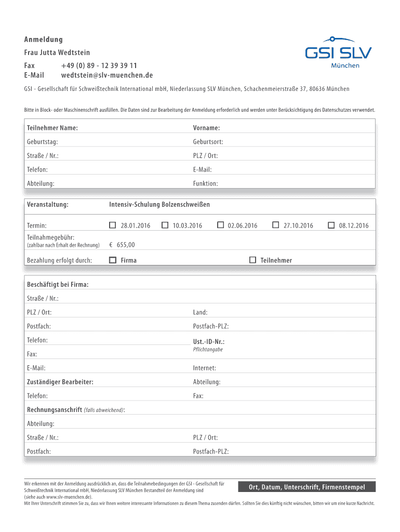This screenshot has height=532, width=400.
Task: Tick the Teilnehmer payment checkbox
Action: [x=253, y=260]
